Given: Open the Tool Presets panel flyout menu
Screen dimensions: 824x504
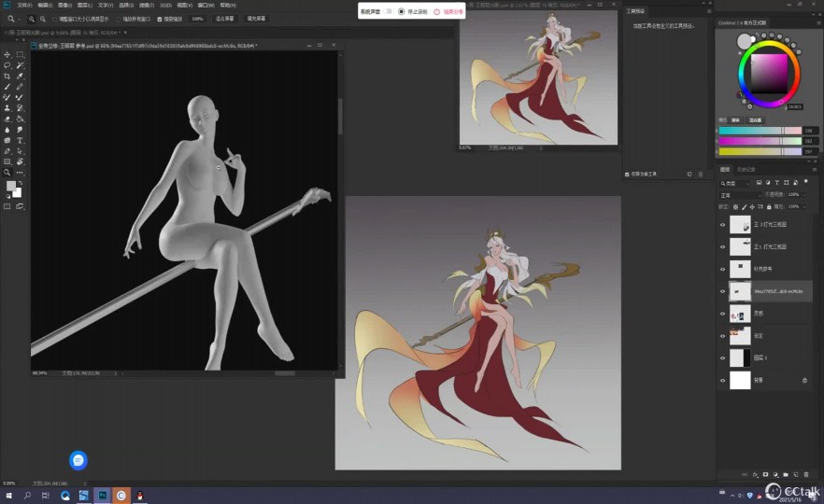Looking at the screenshot, I should click(708, 11).
